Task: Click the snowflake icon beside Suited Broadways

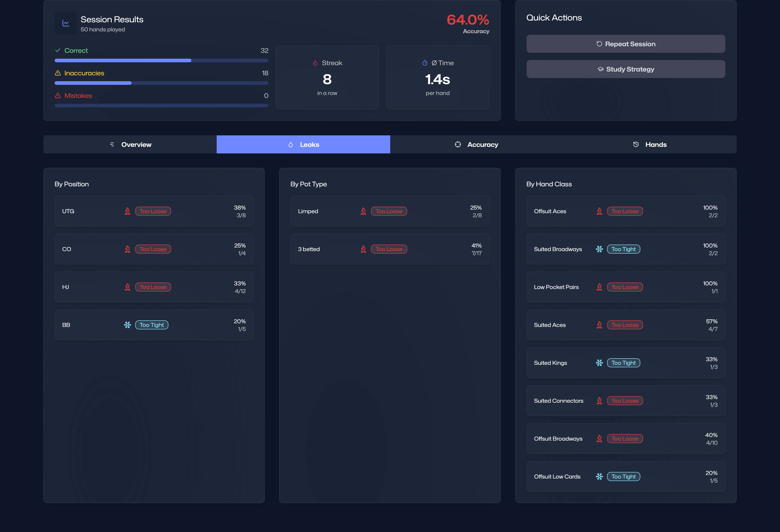Action: point(599,249)
